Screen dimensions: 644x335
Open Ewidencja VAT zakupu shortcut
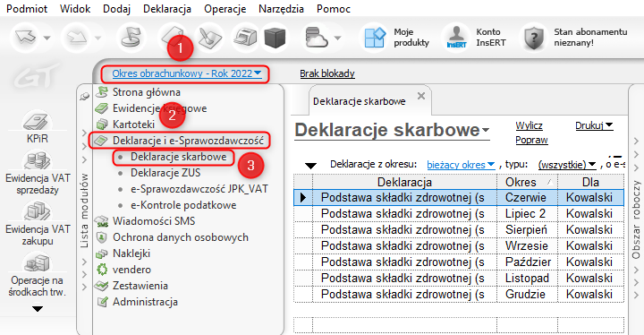pyautogui.click(x=38, y=223)
